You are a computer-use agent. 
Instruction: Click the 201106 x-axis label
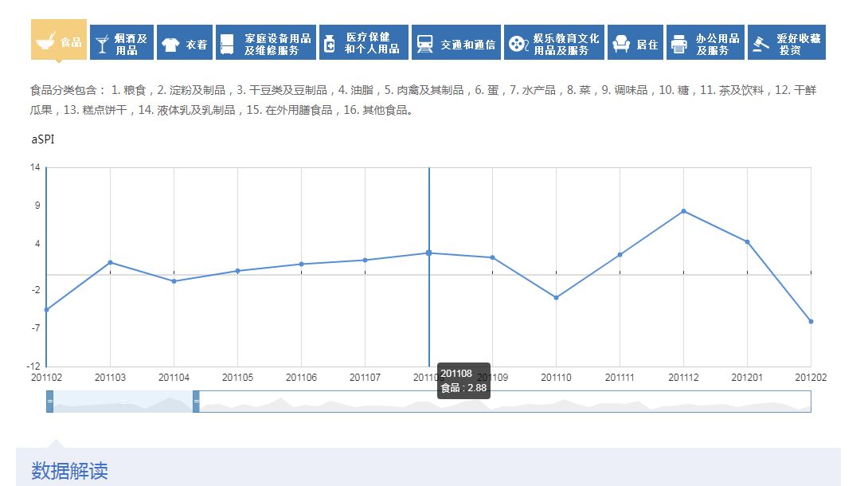pos(301,378)
